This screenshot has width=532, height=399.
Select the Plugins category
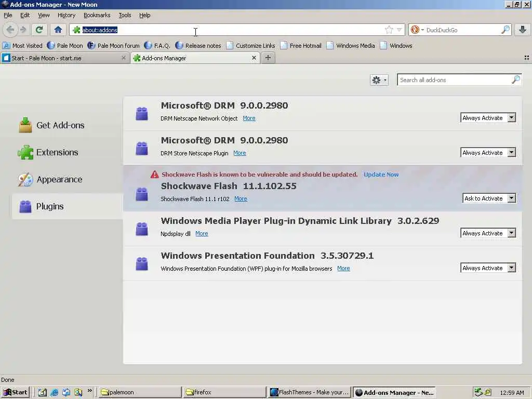pyautogui.click(x=67, y=206)
